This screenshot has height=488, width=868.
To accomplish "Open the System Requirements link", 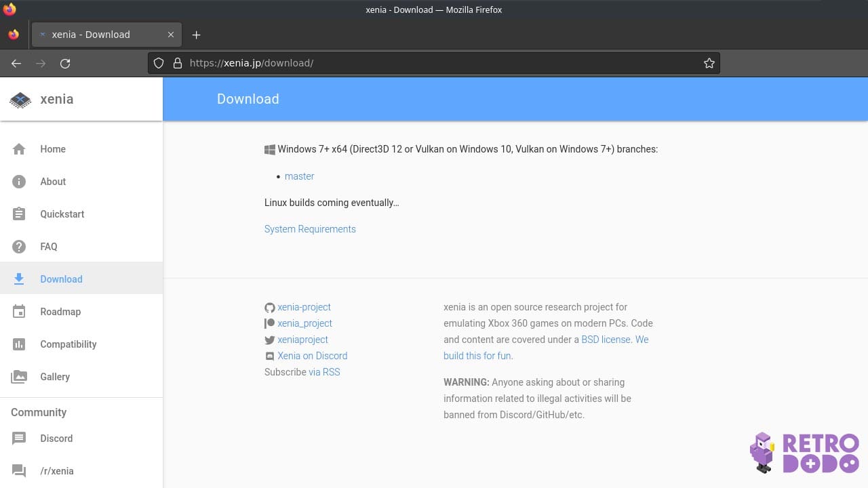I will tap(310, 229).
